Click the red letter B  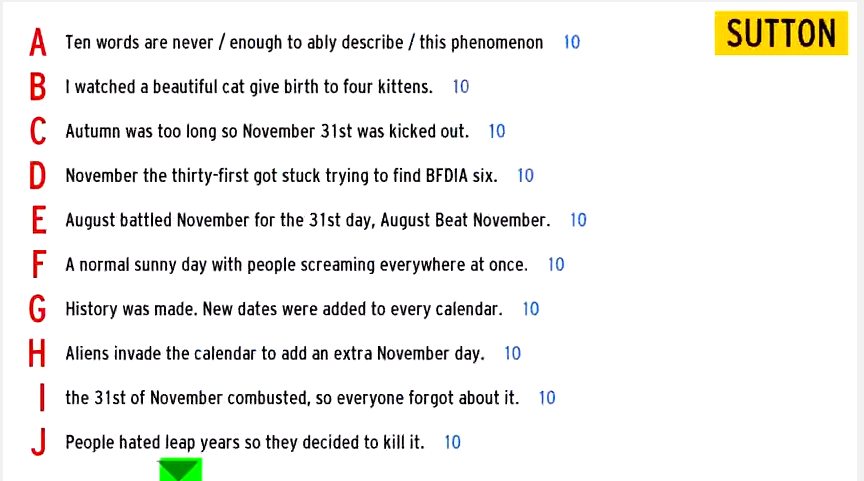pos(38,87)
